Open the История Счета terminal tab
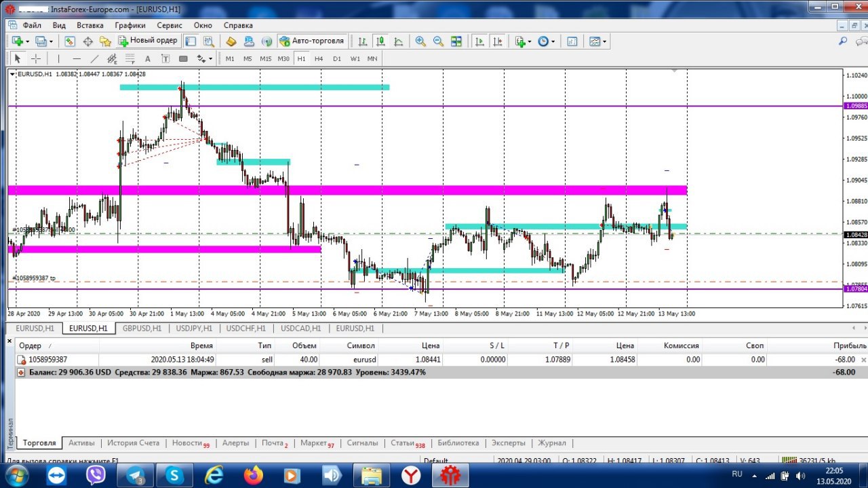The width and height of the screenshot is (868, 488). click(133, 443)
